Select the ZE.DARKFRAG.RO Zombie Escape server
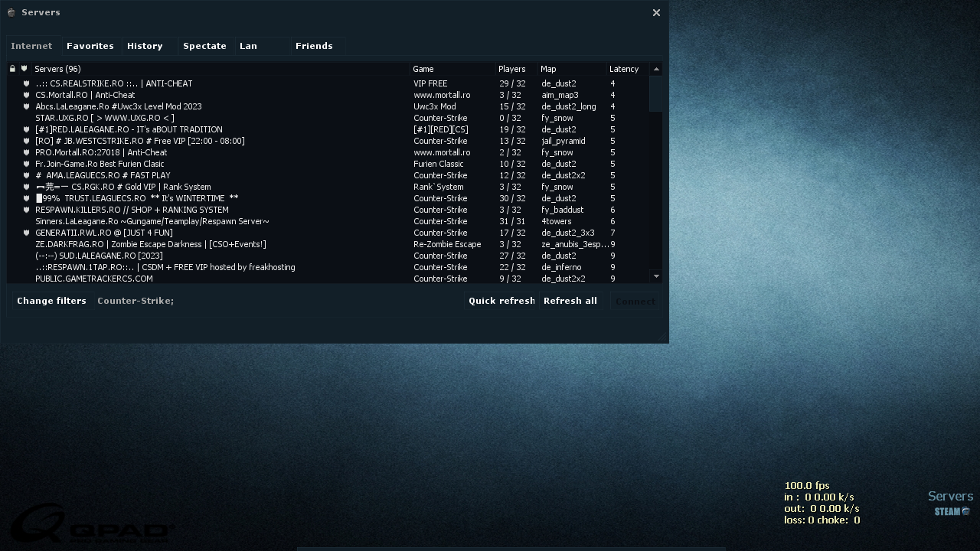980x551 pixels. click(151, 244)
